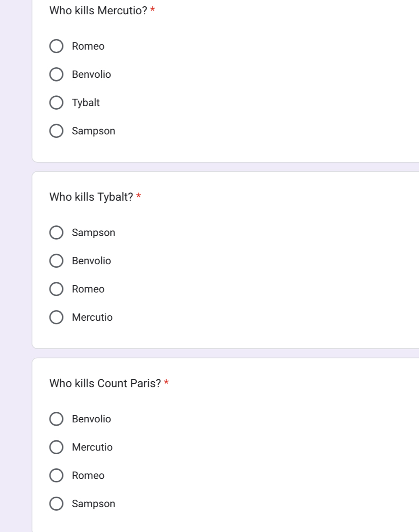419x532 pixels.
Task: Click the Romeo label in Tybalt question
Action: [88, 289]
